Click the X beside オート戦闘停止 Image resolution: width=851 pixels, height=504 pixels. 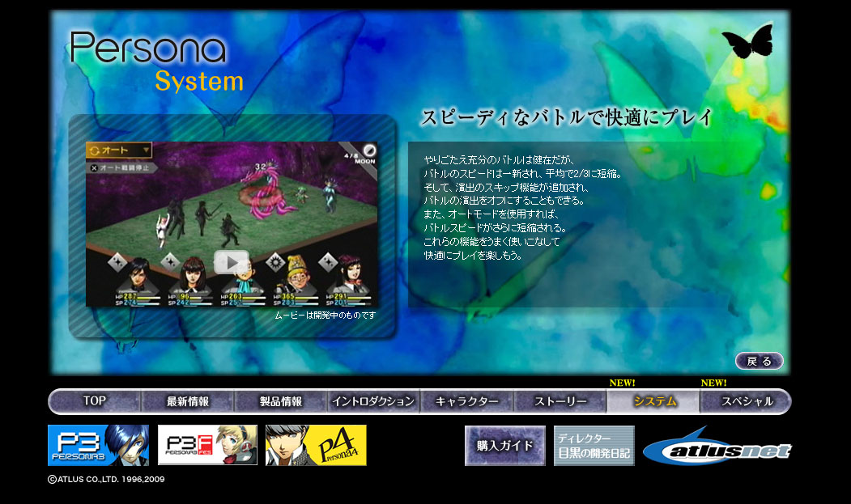pos(94,167)
